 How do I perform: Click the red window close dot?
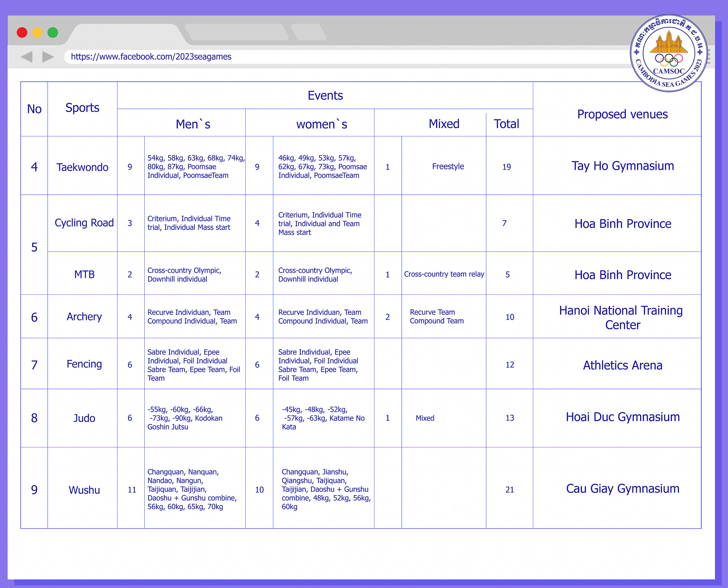click(x=22, y=33)
